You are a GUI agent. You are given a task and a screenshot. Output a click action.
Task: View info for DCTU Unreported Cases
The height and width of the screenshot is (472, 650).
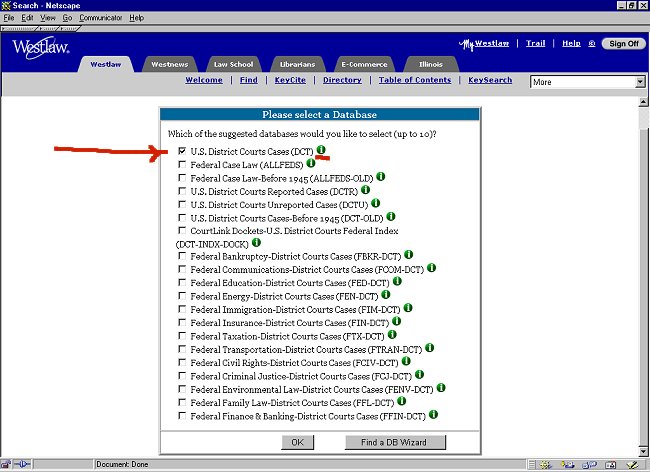(x=376, y=203)
